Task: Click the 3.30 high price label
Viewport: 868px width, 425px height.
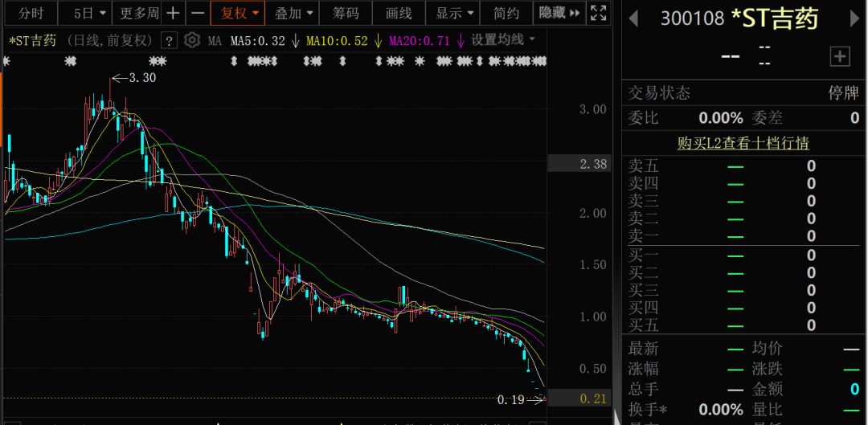Action: tap(141, 78)
